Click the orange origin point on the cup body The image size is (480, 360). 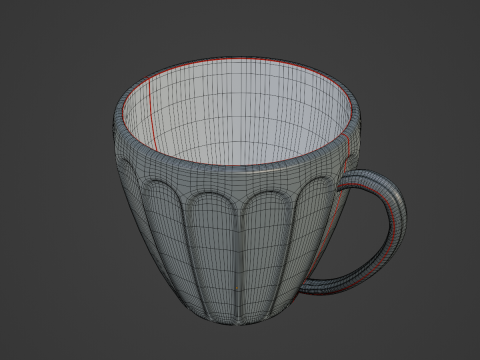(237, 288)
